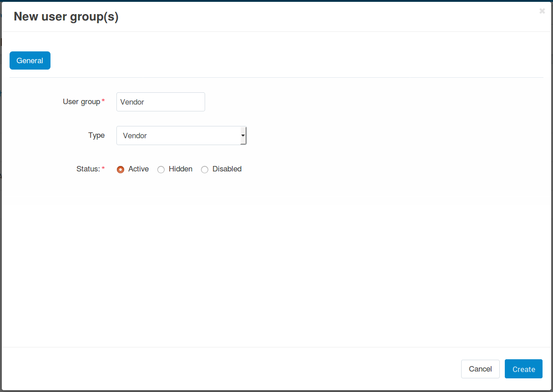Close the New user group(s) dialog
Screen dimensions: 553x392
[x=542, y=11]
